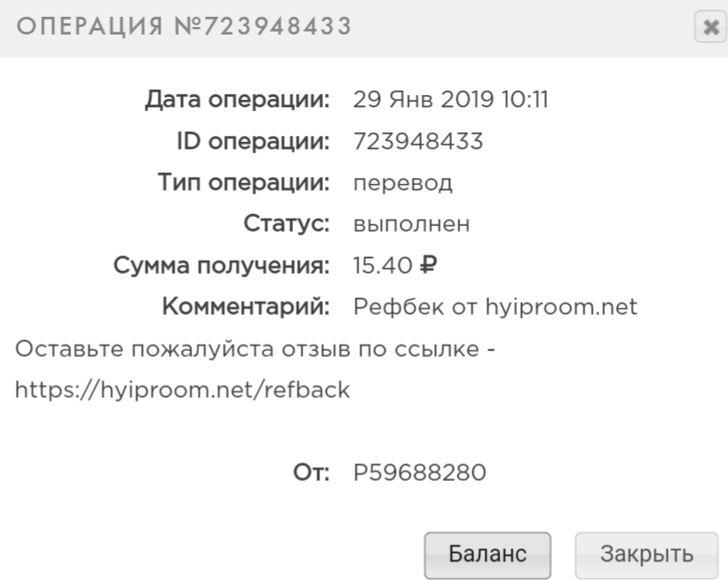728x580 pixels.
Task: Select comment text Рефбек от hyiproom.net
Action: (x=496, y=307)
